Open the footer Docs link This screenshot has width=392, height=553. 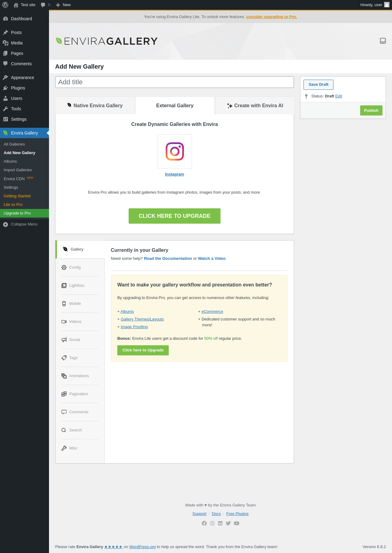click(216, 514)
